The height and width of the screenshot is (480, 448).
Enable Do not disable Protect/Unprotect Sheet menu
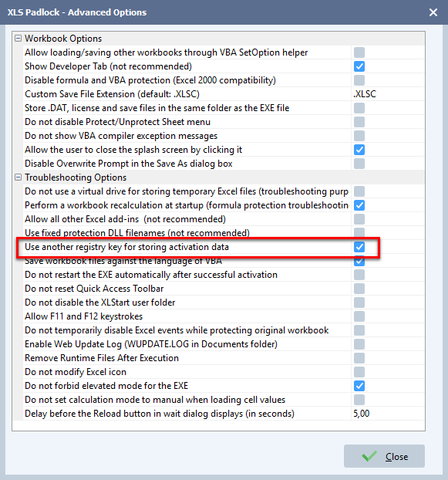click(359, 122)
